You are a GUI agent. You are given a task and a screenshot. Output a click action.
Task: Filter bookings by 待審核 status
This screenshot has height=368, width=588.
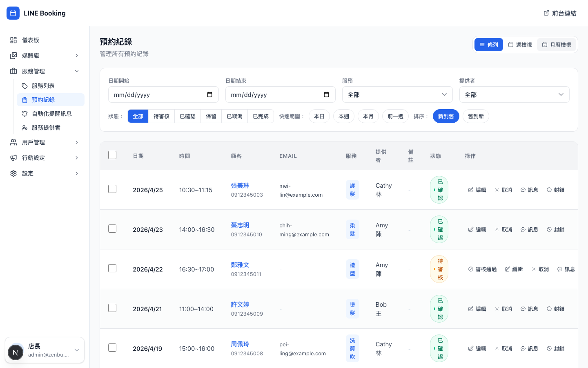click(161, 116)
